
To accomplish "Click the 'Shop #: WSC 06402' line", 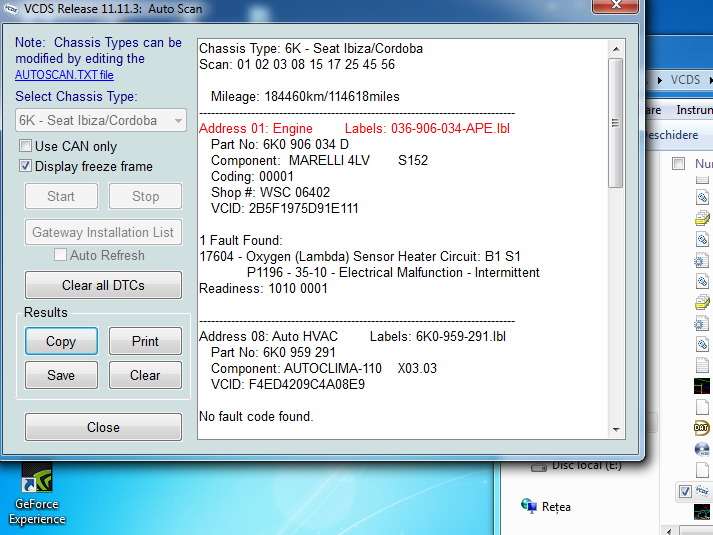I will (271, 192).
